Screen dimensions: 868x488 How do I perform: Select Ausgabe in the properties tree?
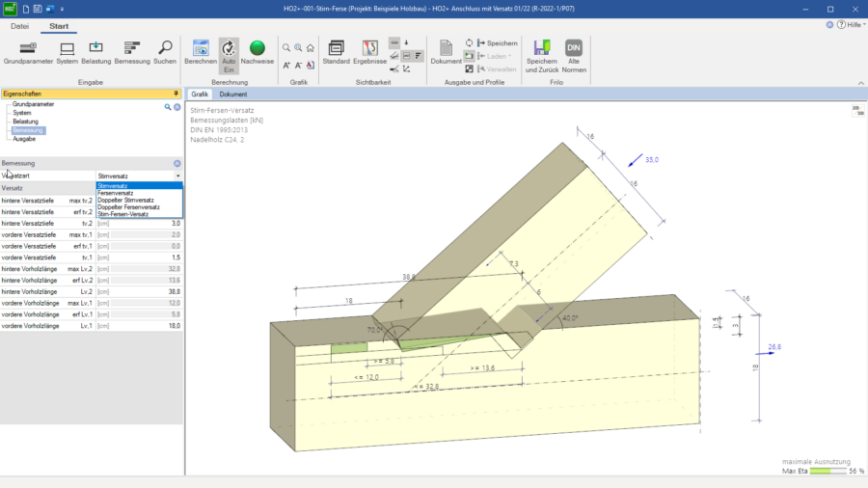24,139
